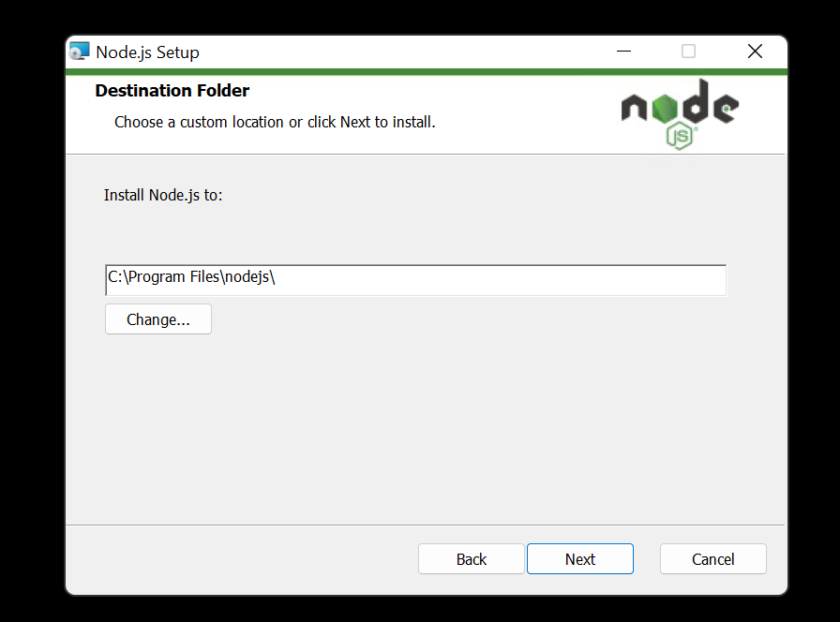Focus the install path input field
The image size is (840, 622).
pyautogui.click(x=415, y=279)
